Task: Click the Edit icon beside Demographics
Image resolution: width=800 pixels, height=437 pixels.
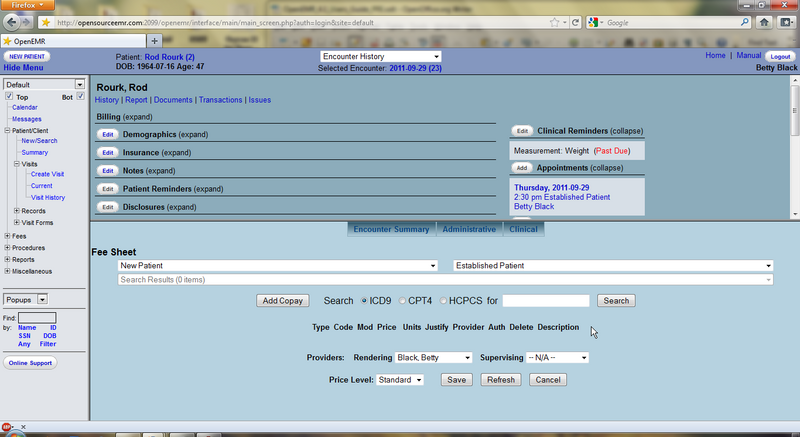Action: [x=107, y=134]
